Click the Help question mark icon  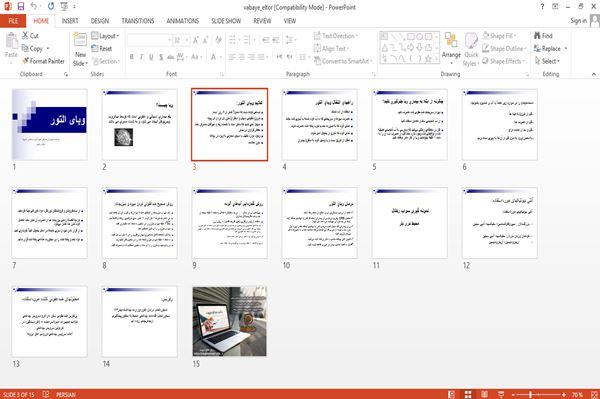(x=542, y=7)
